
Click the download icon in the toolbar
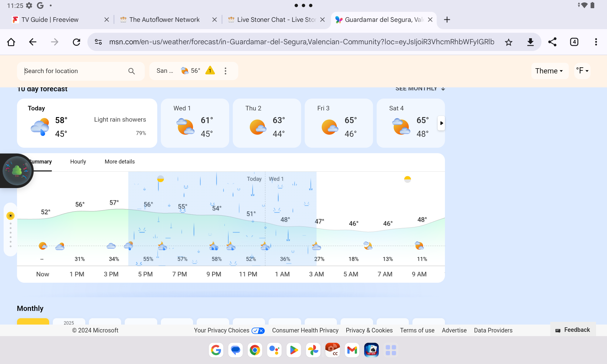[530, 42]
